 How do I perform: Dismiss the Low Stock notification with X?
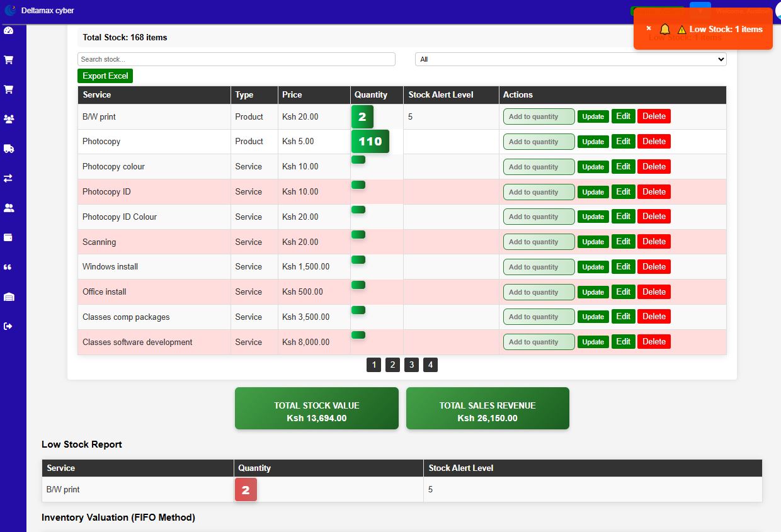point(649,28)
